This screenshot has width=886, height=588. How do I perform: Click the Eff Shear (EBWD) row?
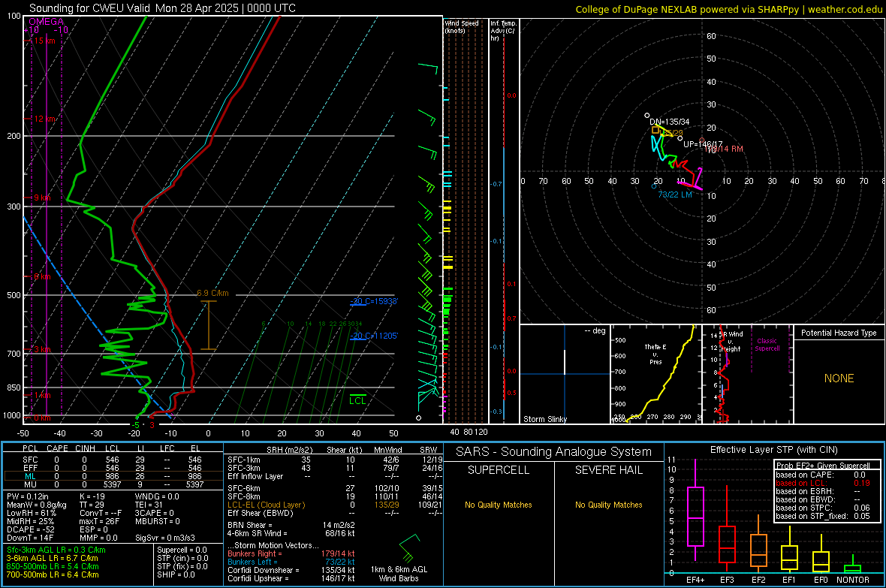click(335, 513)
